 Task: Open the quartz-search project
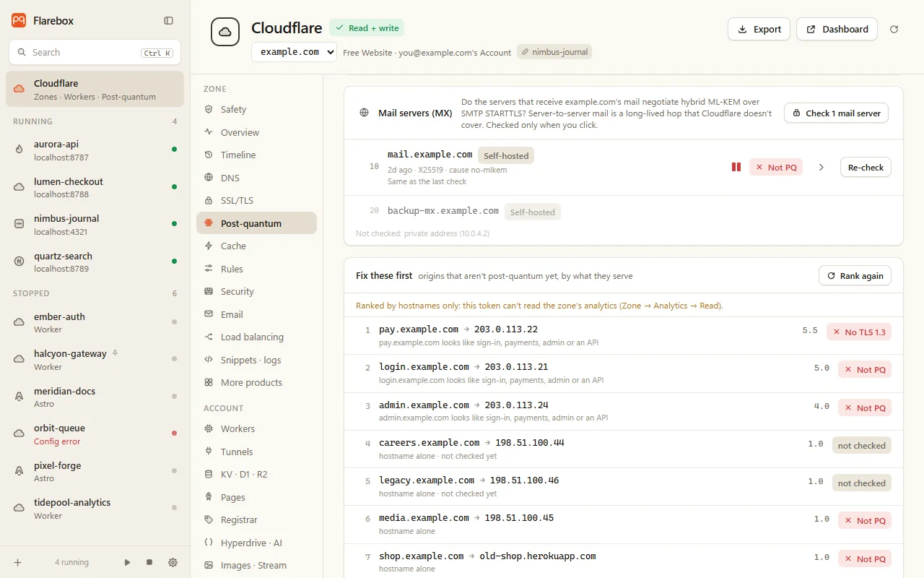[95, 262]
